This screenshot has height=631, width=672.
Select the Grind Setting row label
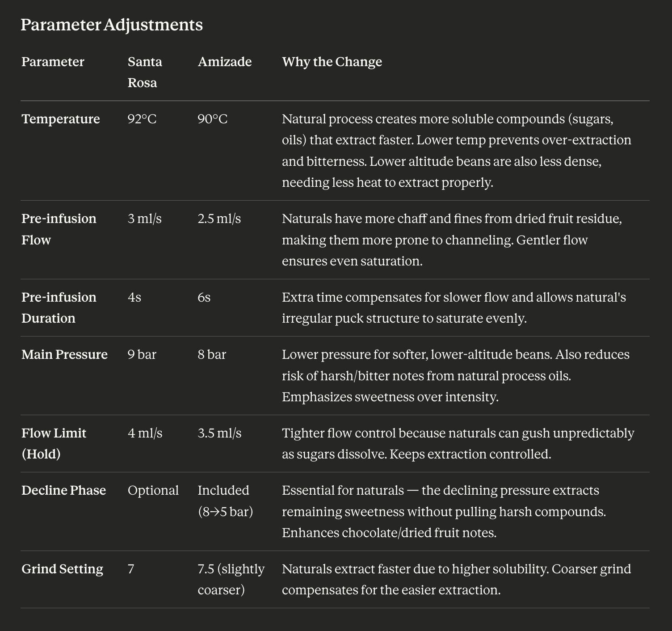click(x=63, y=569)
